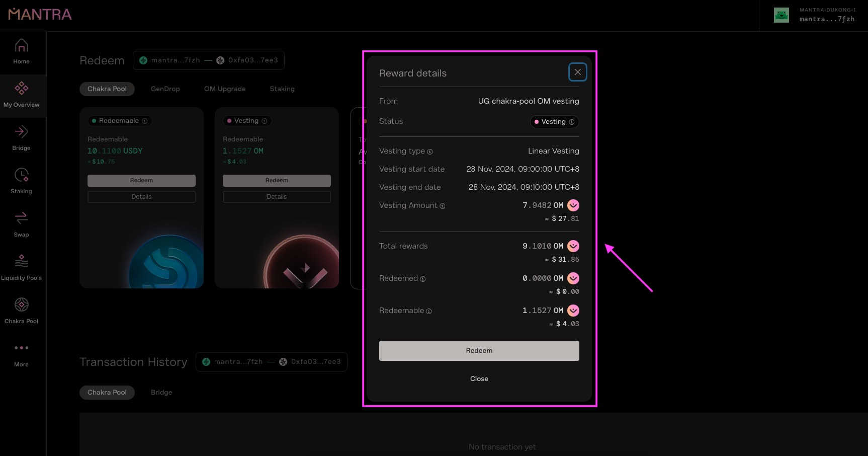This screenshot has width=868, height=456.
Task: Close the Reward details dialog with X
Action: tap(577, 72)
